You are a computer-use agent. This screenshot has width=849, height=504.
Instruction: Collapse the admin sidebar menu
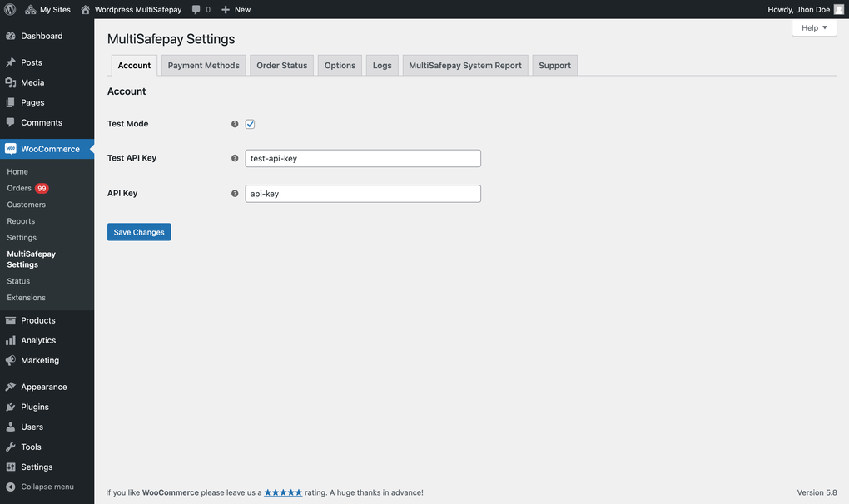12,486
